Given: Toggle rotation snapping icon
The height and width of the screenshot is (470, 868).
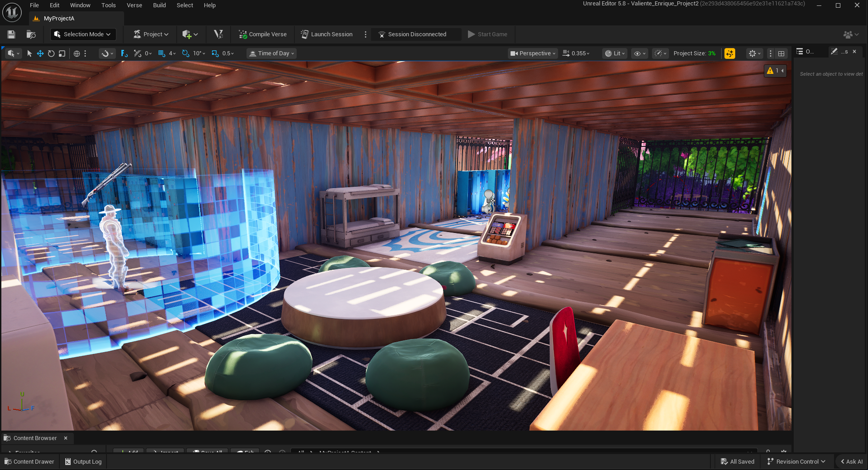Looking at the screenshot, I should 186,53.
